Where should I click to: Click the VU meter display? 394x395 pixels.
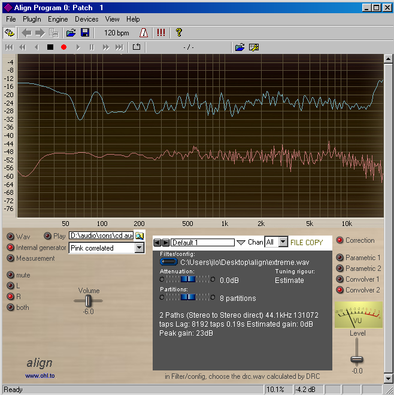pos(358,315)
